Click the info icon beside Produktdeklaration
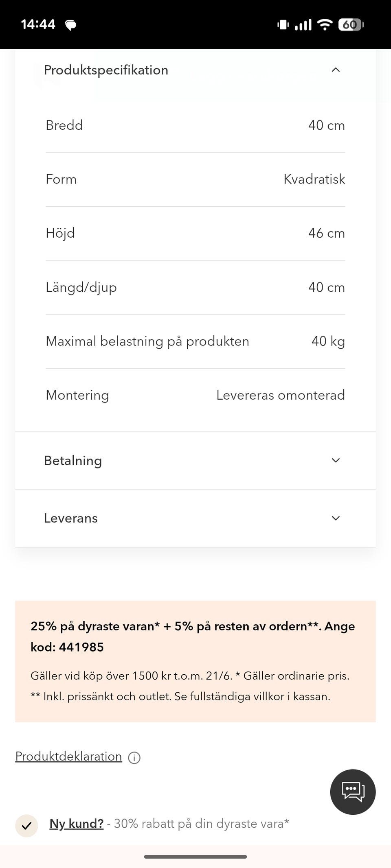Image resolution: width=391 pixels, height=868 pixels. (134, 757)
